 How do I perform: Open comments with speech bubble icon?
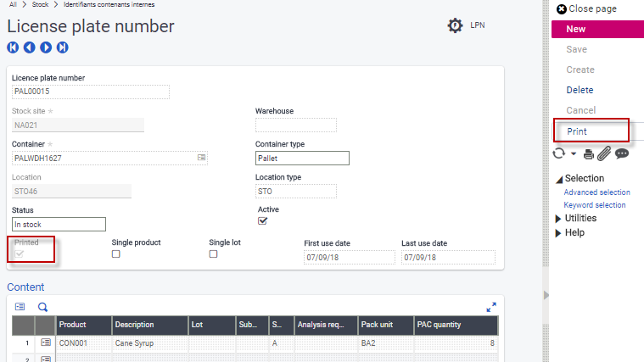pyautogui.click(x=622, y=153)
